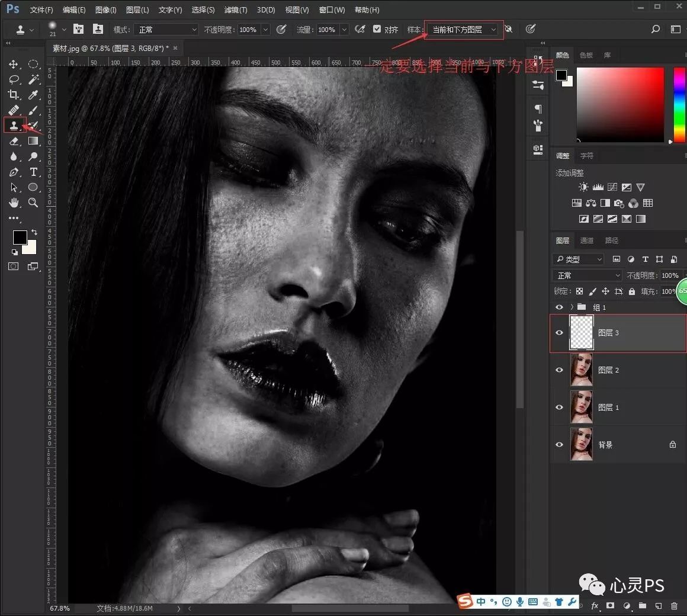Hide the 图层 3 layer

(x=559, y=332)
